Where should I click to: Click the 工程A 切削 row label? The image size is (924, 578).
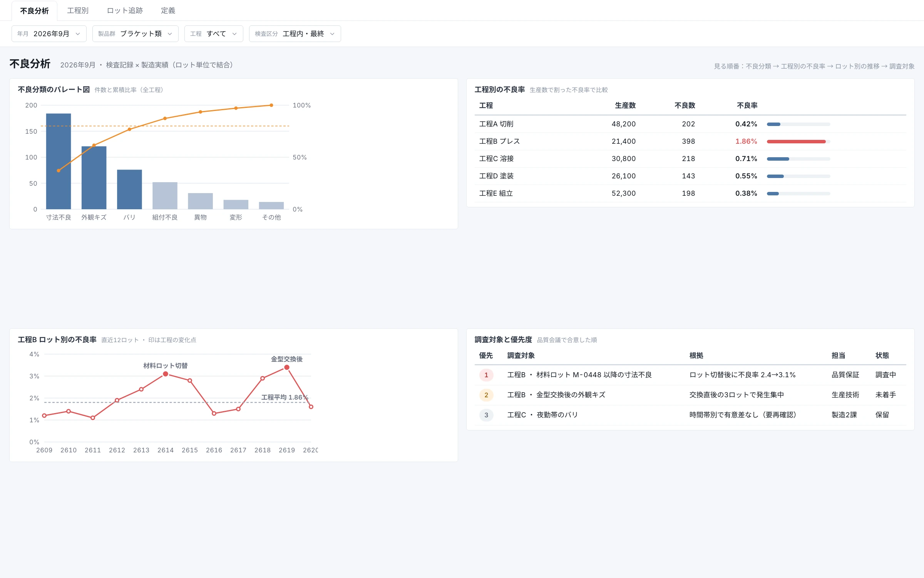(496, 124)
